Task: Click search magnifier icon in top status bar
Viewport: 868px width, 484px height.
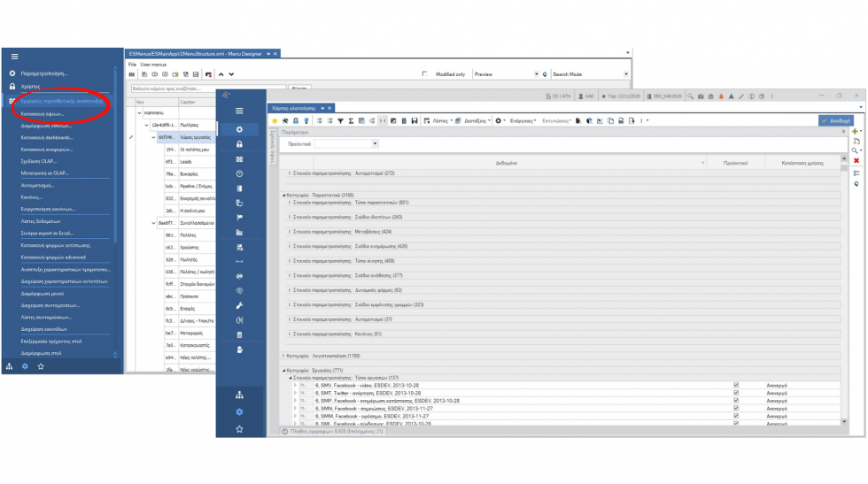Action: coord(690,96)
